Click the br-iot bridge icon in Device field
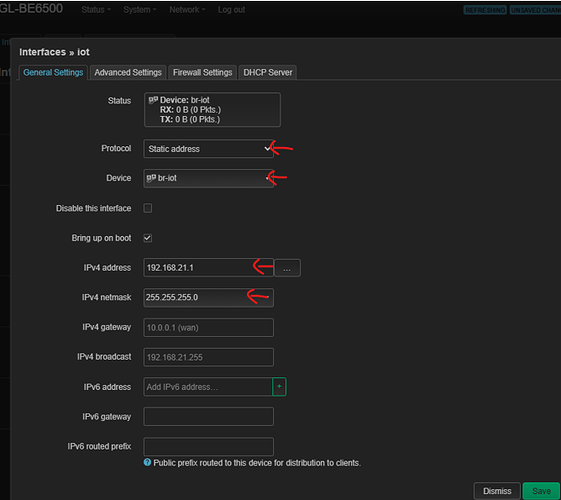This screenshot has height=500, width=561. point(151,178)
